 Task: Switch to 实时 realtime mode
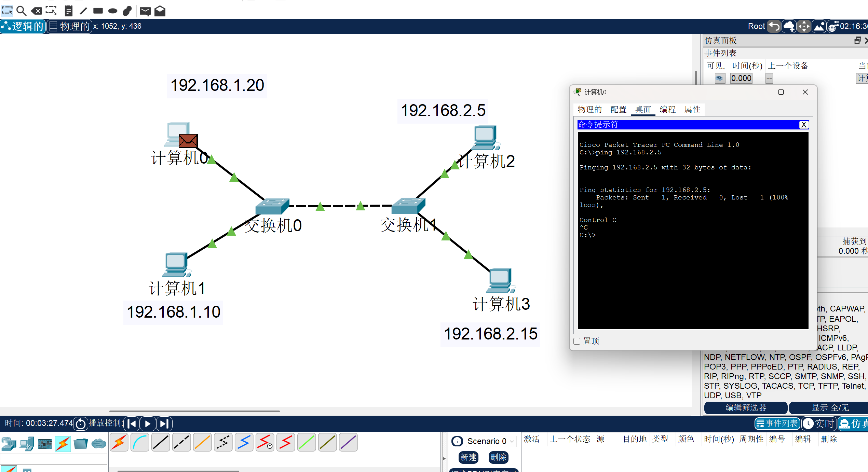[x=819, y=424]
